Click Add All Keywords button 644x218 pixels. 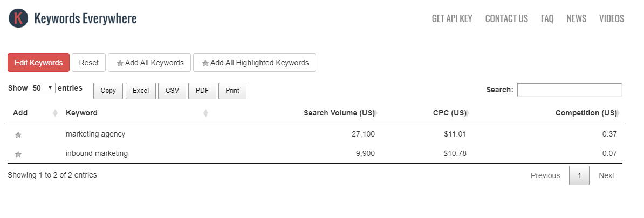click(x=149, y=63)
